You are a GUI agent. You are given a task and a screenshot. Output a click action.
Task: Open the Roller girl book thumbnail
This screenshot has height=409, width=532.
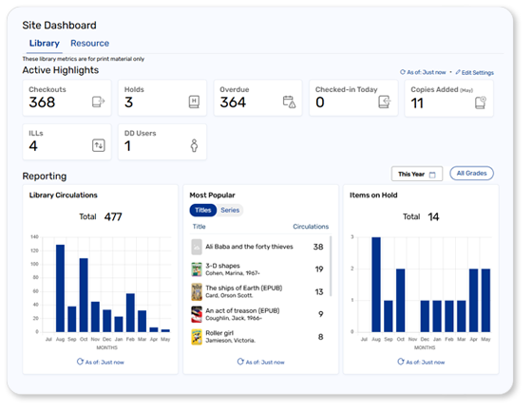(x=197, y=337)
